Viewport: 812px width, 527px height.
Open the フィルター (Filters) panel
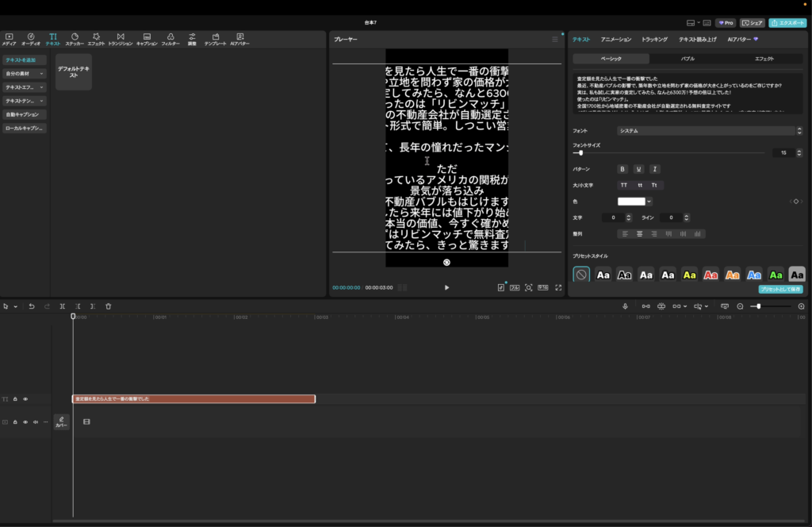tap(170, 39)
